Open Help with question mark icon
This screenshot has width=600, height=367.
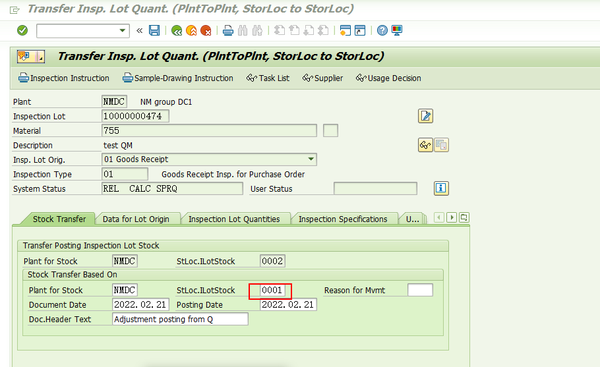[382, 30]
